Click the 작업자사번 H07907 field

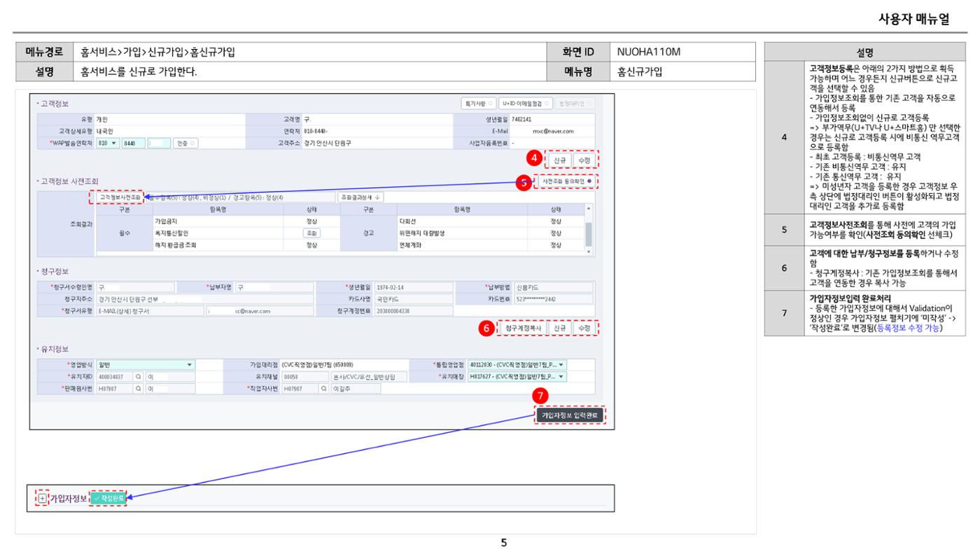click(x=299, y=388)
